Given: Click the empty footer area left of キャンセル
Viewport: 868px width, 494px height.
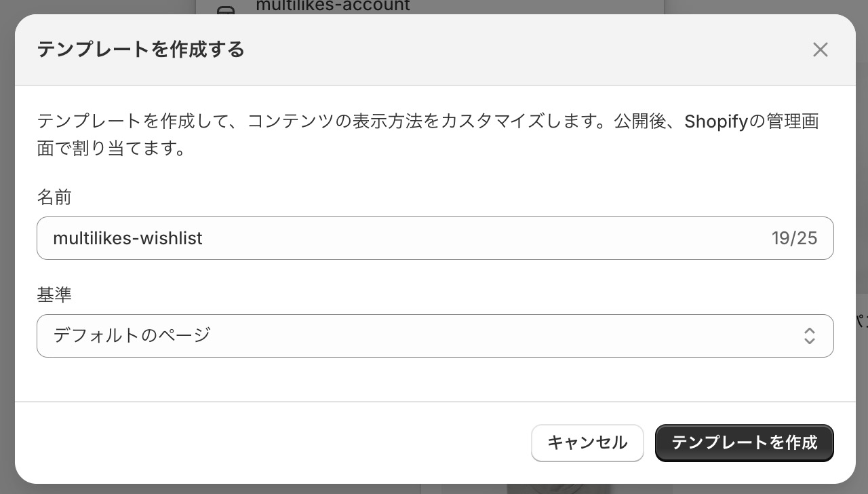Looking at the screenshot, I should [x=271, y=443].
